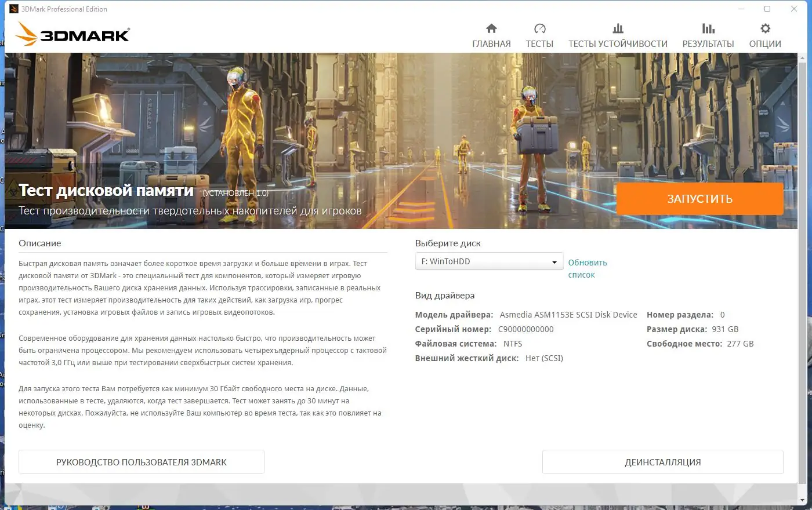Screen dimensions: 812x510
Task: Click the 3DMark title bar app icon
Action: point(14,9)
